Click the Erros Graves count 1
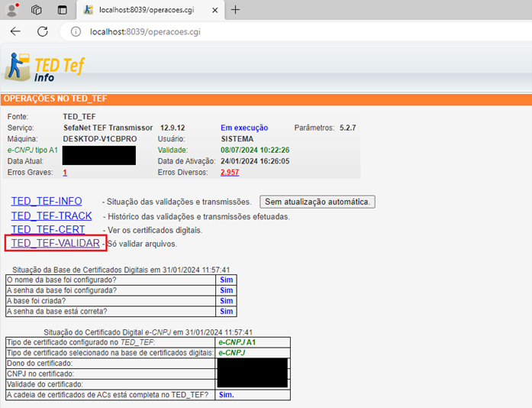The width and height of the screenshot is (532, 408). 65,173
